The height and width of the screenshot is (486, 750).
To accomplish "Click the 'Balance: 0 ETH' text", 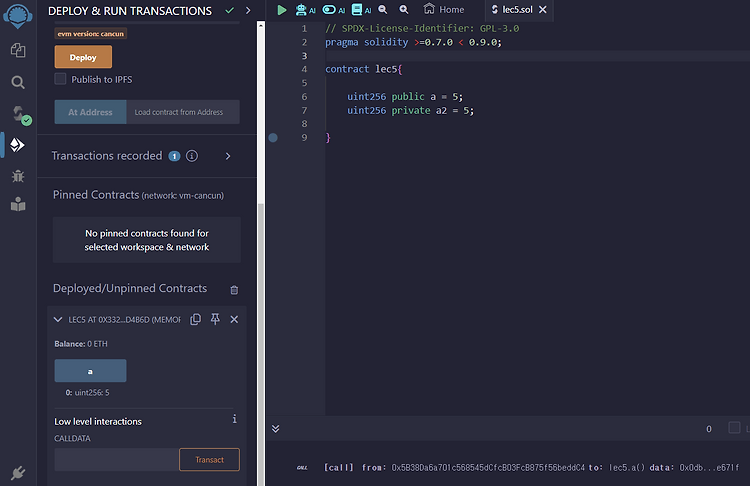I will 81,343.
